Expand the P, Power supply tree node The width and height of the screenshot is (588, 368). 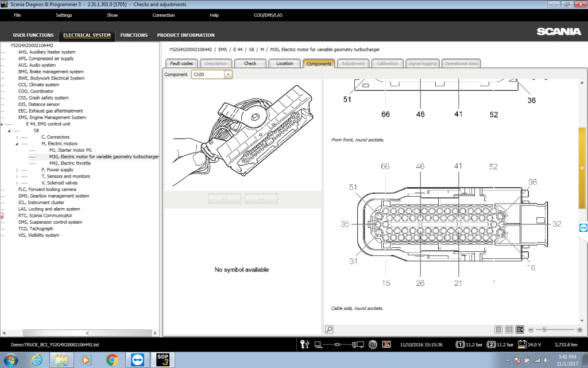(x=18, y=170)
